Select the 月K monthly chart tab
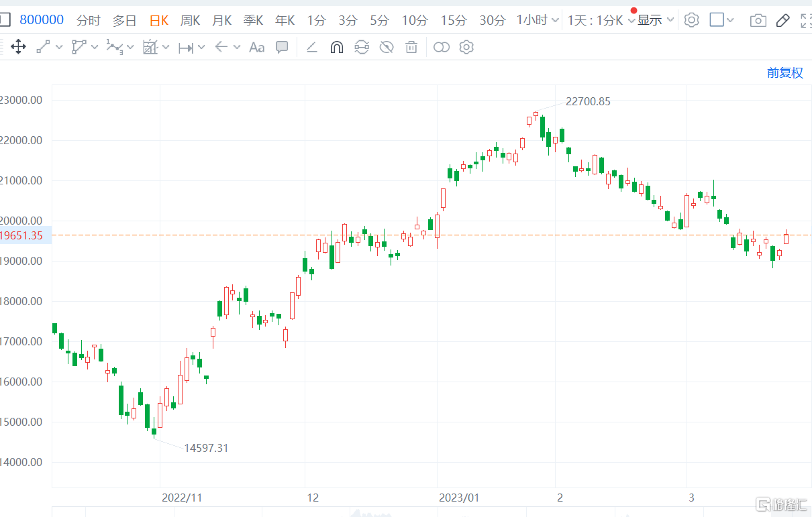Screen dimensions: 812x517 tap(221, 20)
